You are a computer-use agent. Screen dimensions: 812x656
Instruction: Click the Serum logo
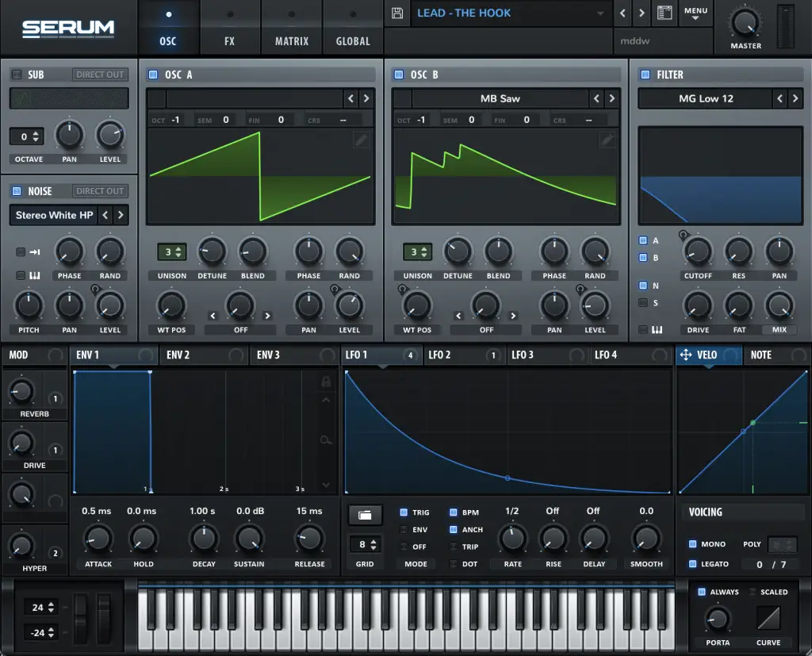click(x=68, y=29)
